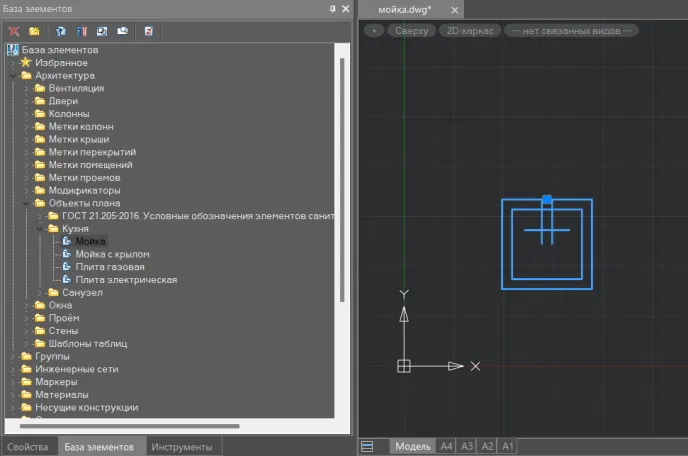
Task: Click the yellow folder icon in toolbar
Action: pyautogui.click(x=34, y=31)
